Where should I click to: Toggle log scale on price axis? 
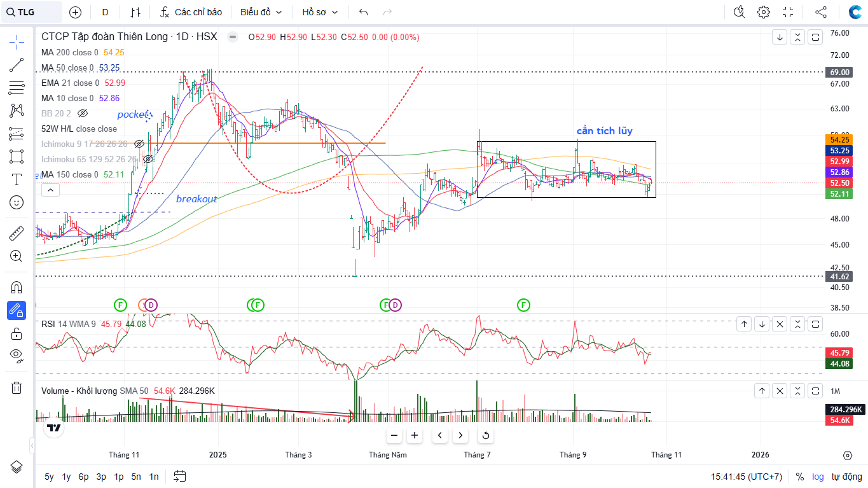[817, 477]
